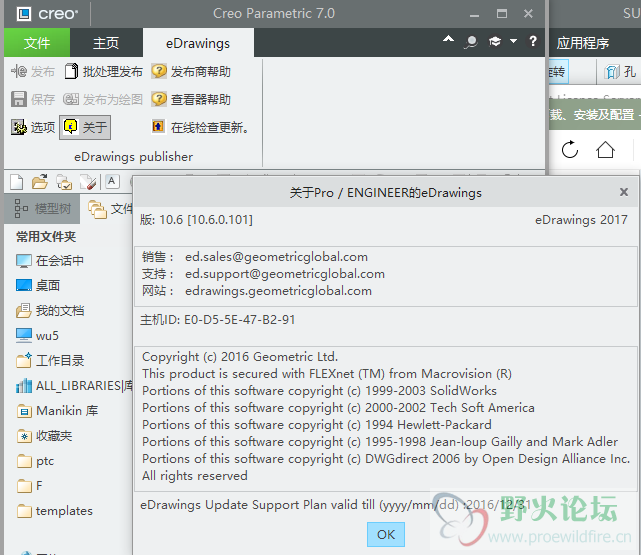This screenshot has width=641, height=555.
Task: Click the Creo logo icon in the title bar
Action: 24,14
